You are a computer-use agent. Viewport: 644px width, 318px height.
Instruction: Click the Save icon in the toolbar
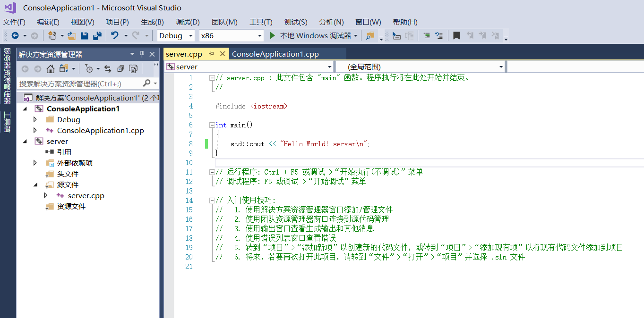pyautogui.click(x=85, y=36)
